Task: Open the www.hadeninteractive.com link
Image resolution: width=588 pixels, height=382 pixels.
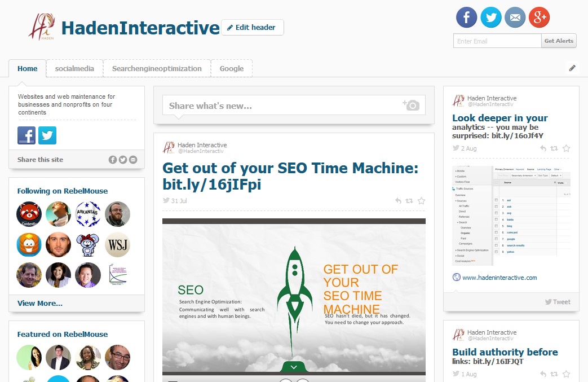Action: point(499,278)
